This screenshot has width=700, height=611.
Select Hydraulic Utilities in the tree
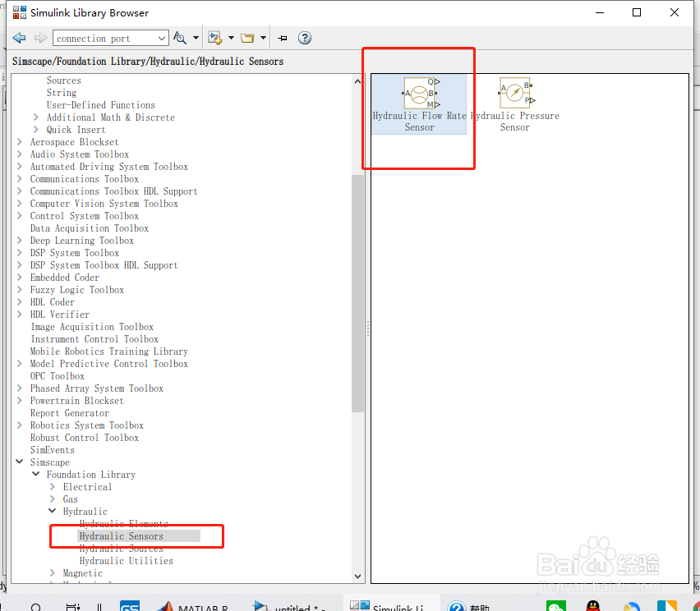(x=127, y=561)
